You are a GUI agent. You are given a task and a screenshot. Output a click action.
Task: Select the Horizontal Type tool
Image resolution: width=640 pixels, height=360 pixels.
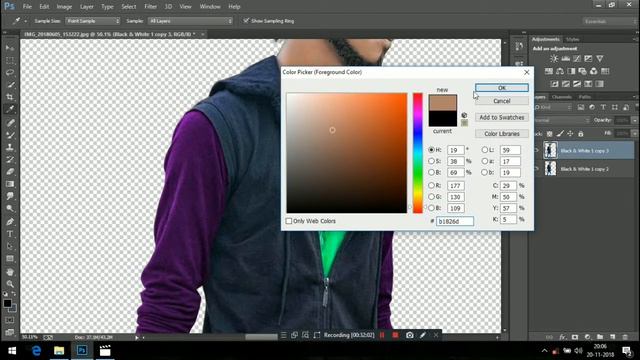pos(10,234)
